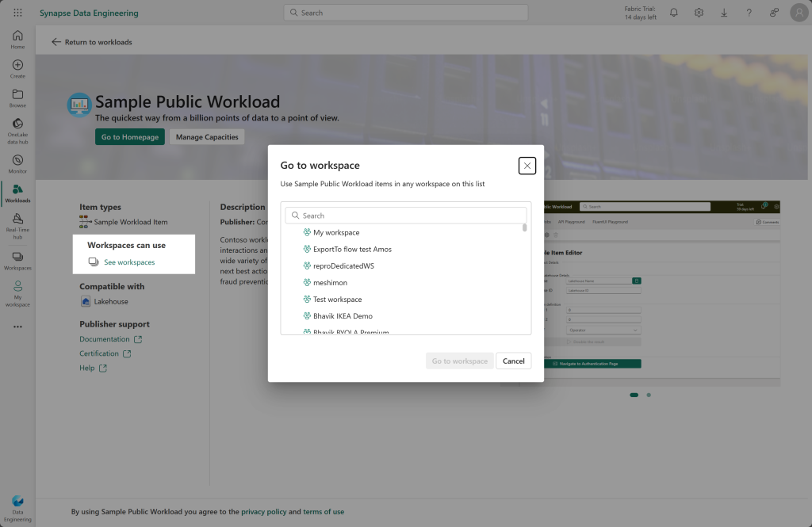The image size is (812, 527).
Task: Click the Sample Public Workload logo icon
Action: click(79, 105)
